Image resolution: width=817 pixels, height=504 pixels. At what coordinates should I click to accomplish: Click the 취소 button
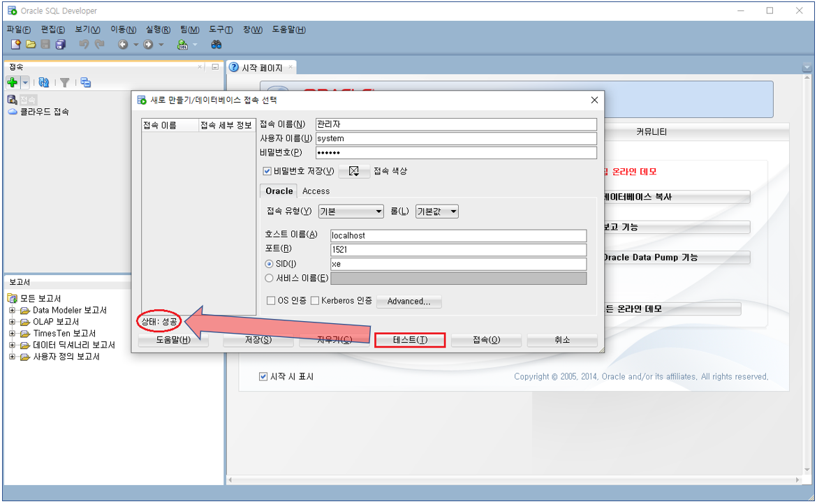click(x=562, y=339)
